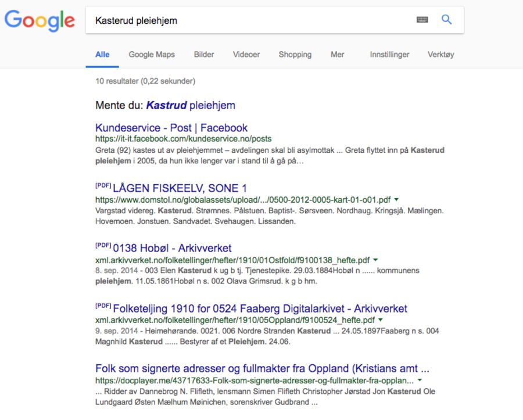Open the on-screen keyboard icon
Image resolution: width=523 pixels, height=420 pixels.
[422, 20]
